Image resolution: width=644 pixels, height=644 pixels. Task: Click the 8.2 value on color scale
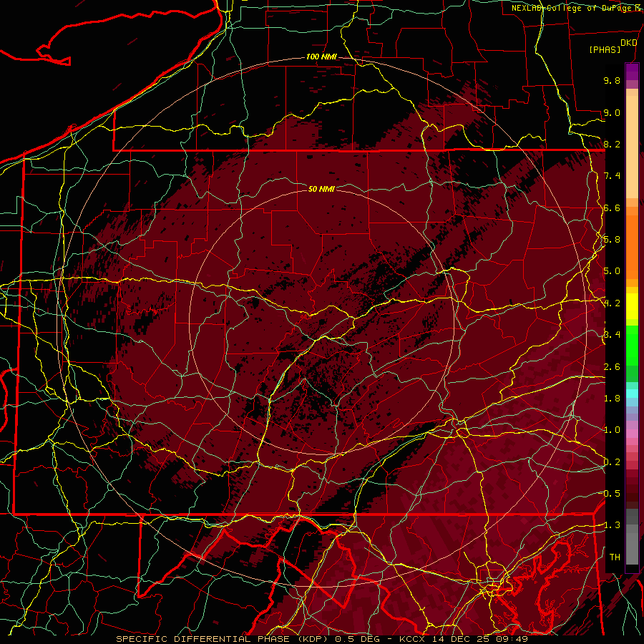(x=612, y=144)
